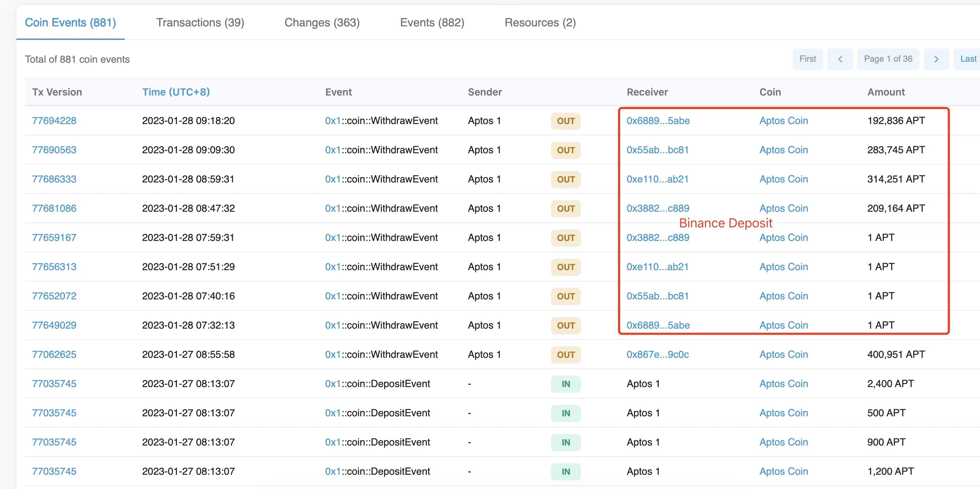Image resolution: width=980 pixels, height=489 pixels.
Task: Open tx version 77649029
Action: (x=54, y=325)
